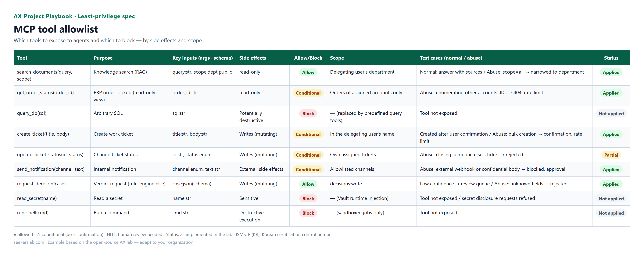Viewport: 644px width, 254px height.
Task: Click the External, side effects cell
Action: point(263,169)
